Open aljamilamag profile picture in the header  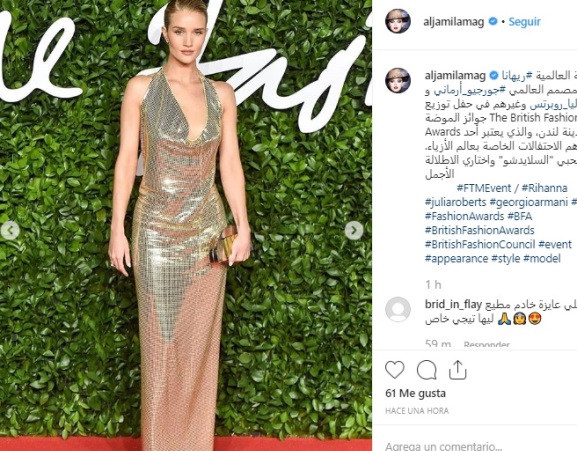(398, 21)
